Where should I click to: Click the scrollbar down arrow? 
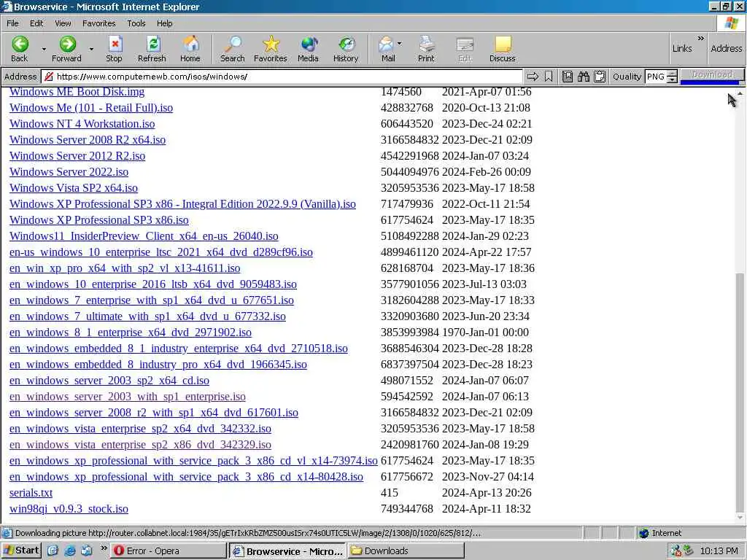click(x=740, y=517)
